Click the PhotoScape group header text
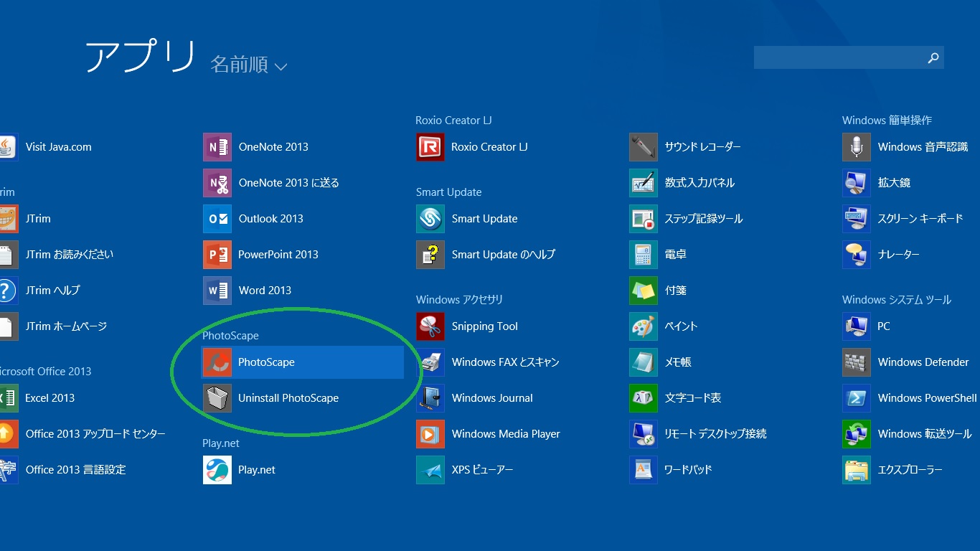Image resolution: width=980 pixels, height=551 pixels. [230, 336]
